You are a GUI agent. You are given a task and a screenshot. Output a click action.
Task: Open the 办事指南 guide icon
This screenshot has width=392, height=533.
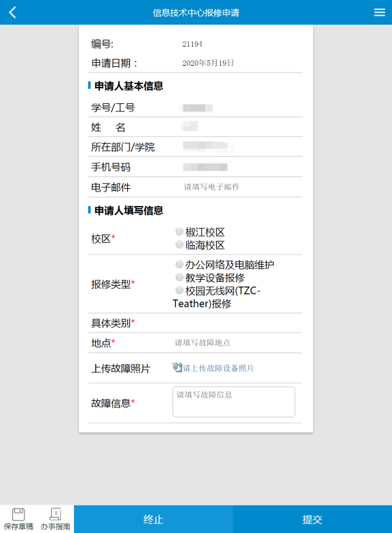[x=55, y=514]
